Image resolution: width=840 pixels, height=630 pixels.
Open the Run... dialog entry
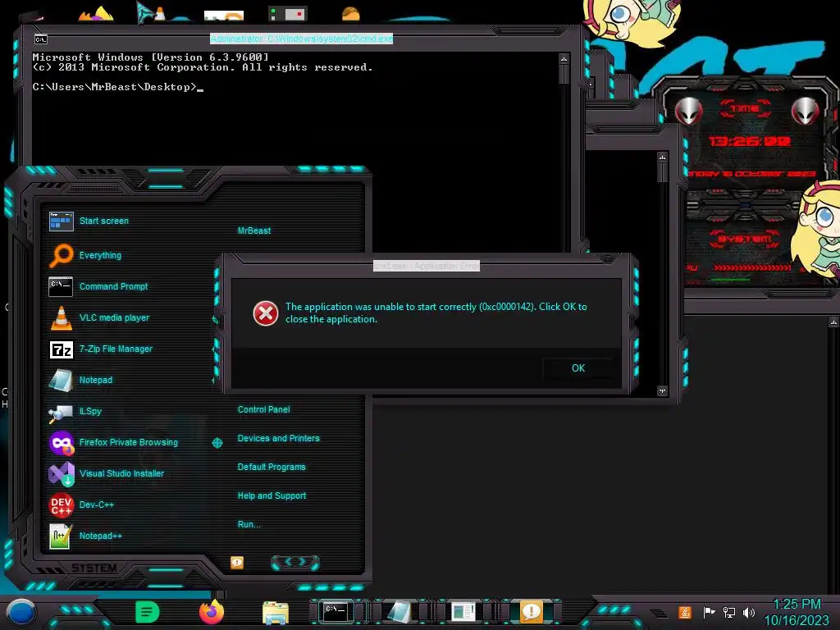(249, 524)
